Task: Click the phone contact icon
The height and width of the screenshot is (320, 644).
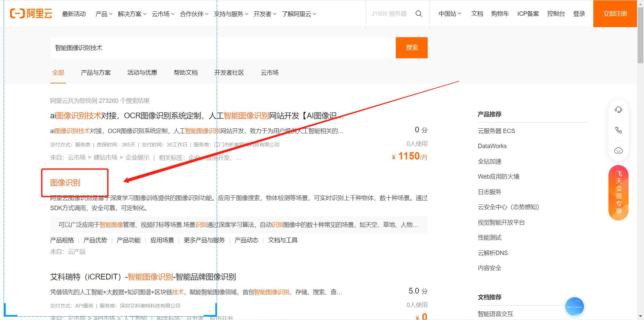Action: tap(618, 130)
